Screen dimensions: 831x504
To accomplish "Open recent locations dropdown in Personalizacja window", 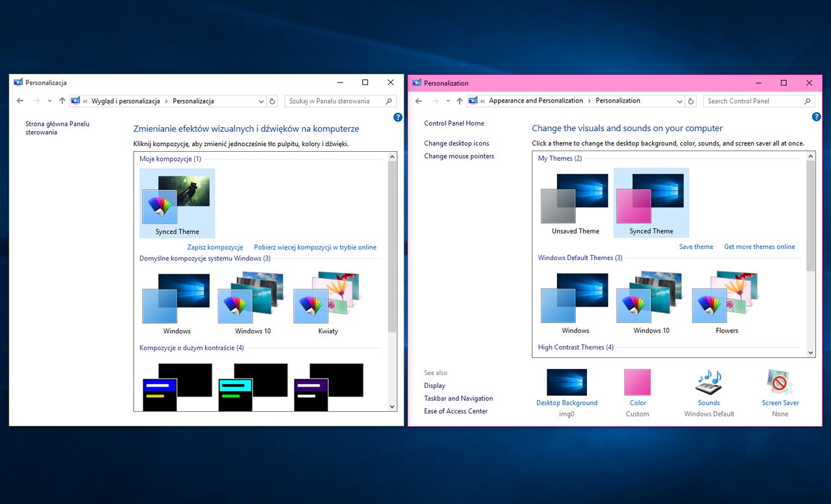I will (49, 101).
